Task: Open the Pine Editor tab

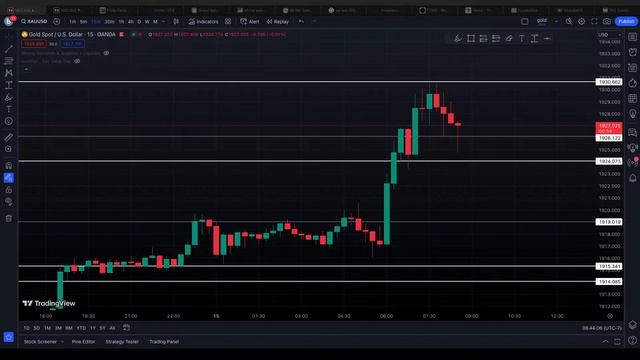Action: click(x=83, y=342)
